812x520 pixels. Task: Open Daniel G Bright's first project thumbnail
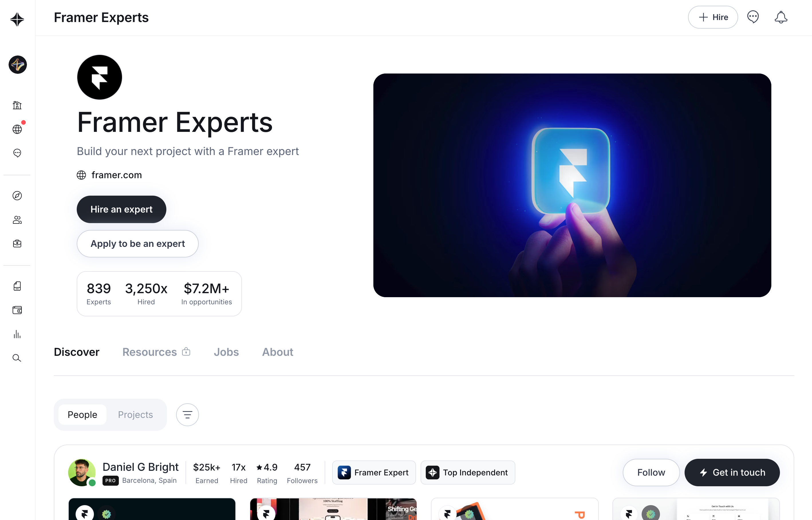[152, 509]
